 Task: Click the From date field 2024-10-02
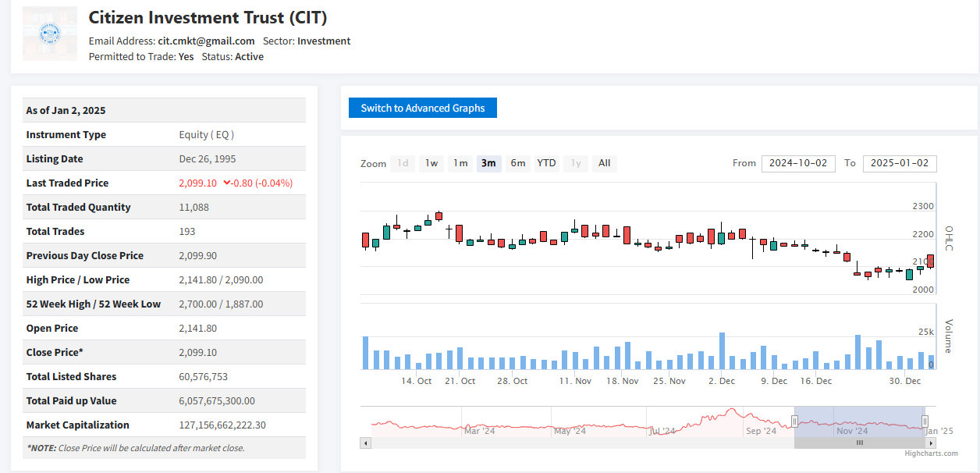click(798, 163)
